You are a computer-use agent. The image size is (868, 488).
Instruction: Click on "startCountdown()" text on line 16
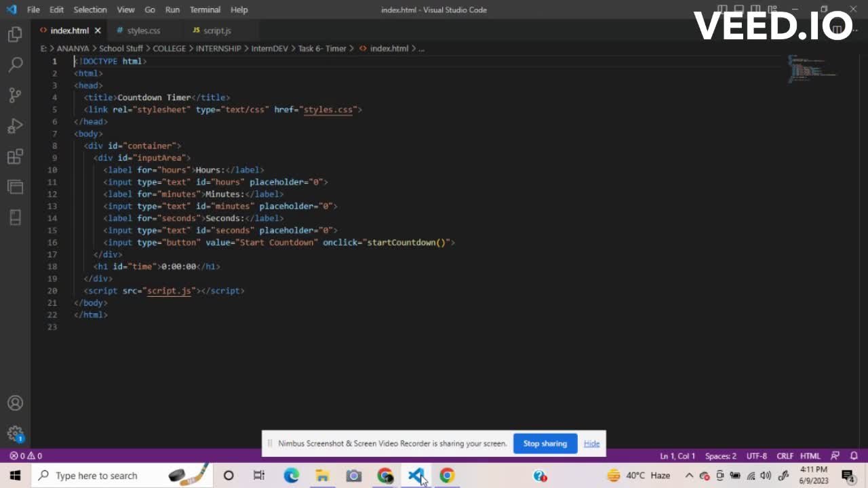coord(408,243)
